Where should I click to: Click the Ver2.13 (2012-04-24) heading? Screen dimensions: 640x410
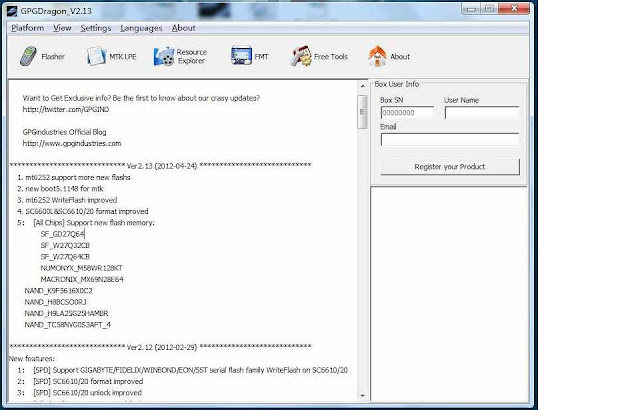click(x=162, y=166)
